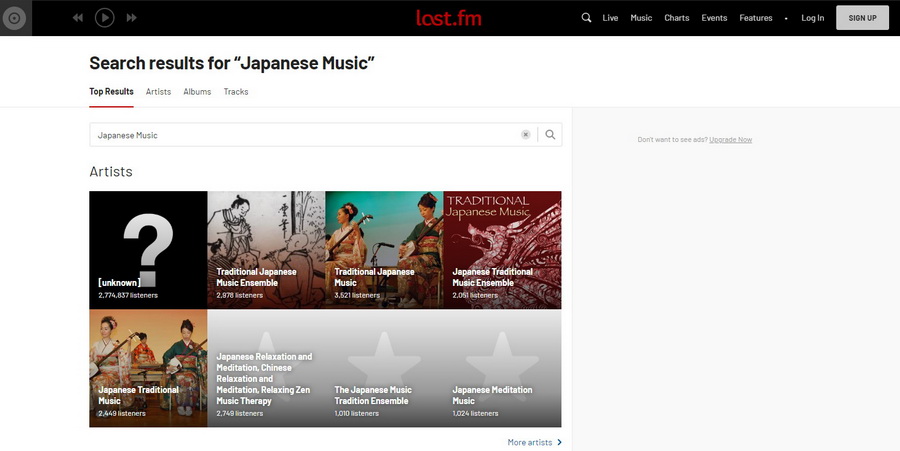Go to Events in the top navigation

714,18
